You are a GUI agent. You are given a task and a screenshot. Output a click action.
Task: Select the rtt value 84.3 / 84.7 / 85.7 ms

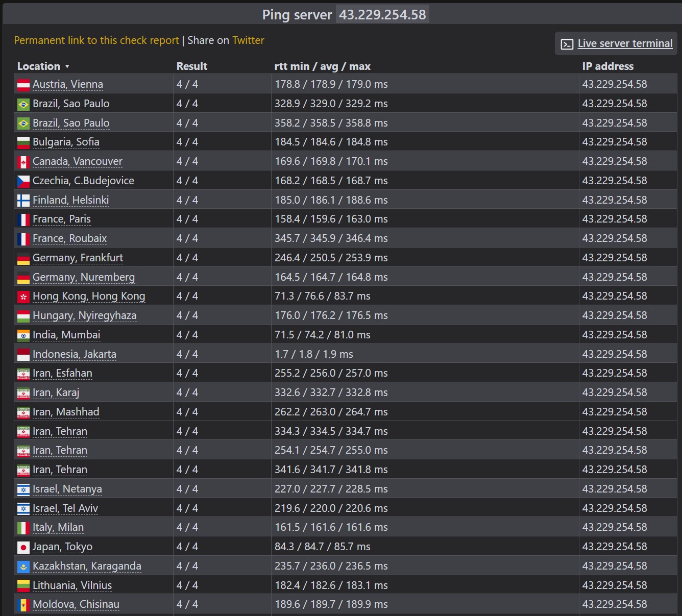323,547
